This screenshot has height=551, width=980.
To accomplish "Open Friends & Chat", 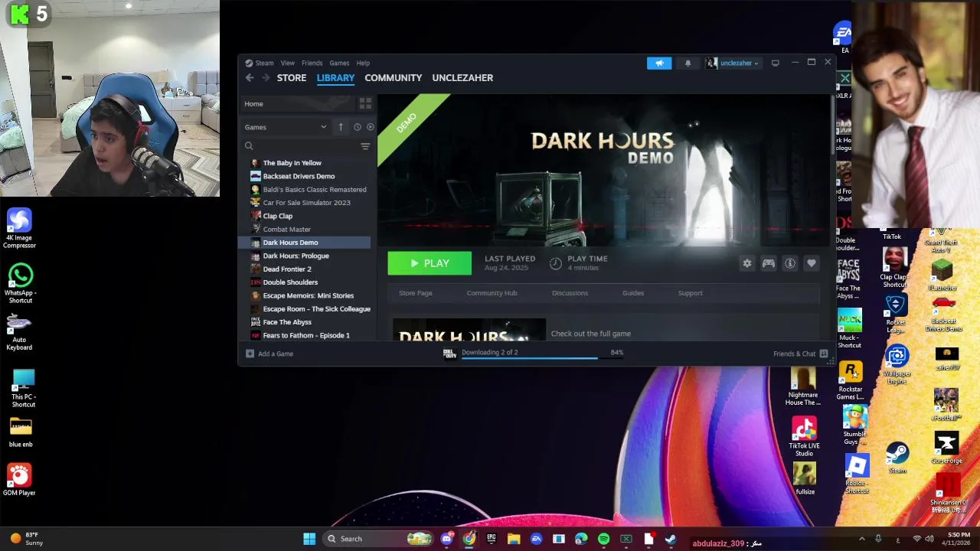I will [x=801, y=354].
